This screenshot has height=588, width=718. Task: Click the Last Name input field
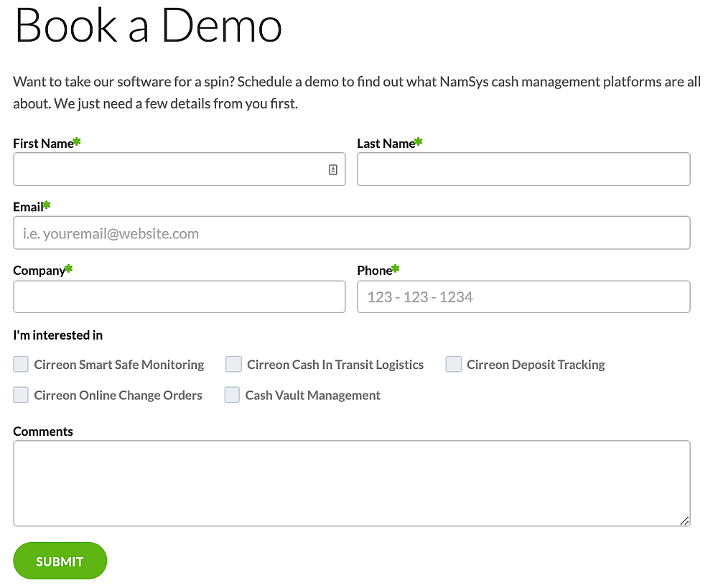[x=523, y=169]
